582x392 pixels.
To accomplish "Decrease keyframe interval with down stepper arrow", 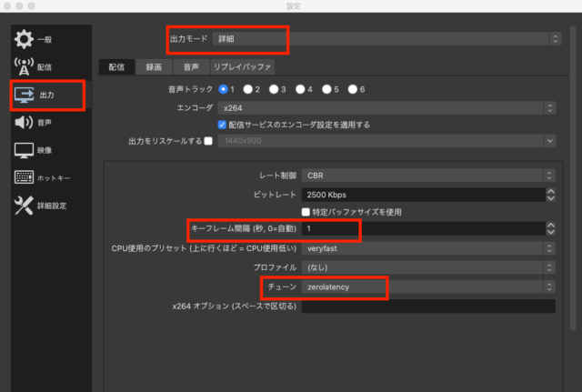I will pos(551,232).
